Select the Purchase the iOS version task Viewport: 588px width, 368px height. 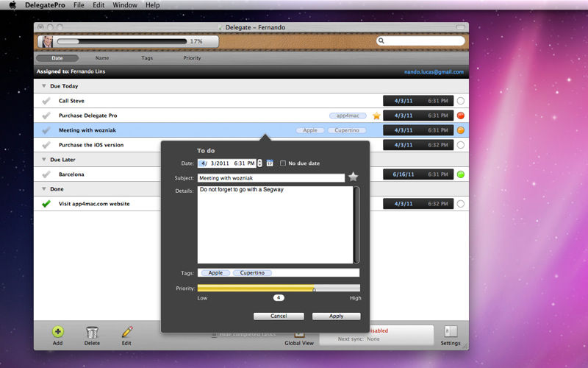pos(91,145)
